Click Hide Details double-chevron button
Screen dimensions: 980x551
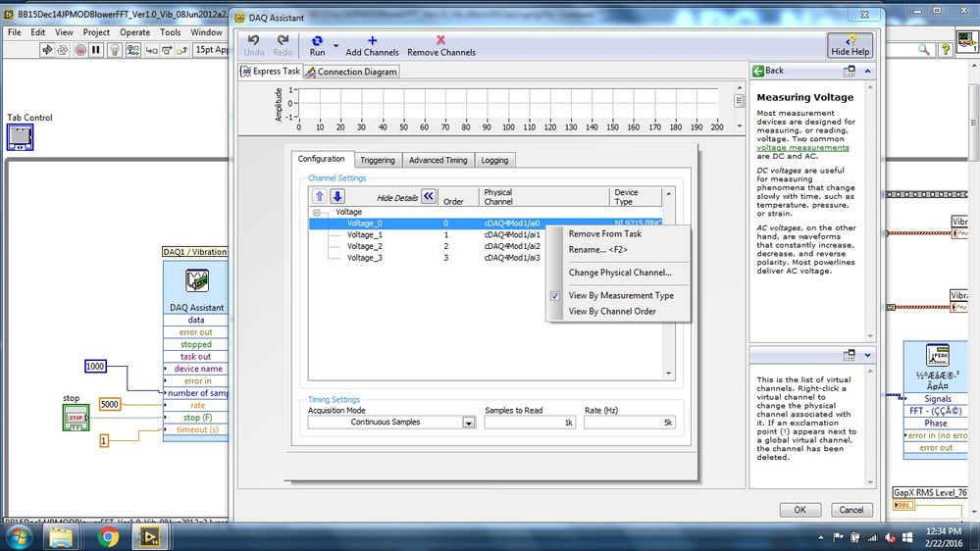[x=429, y=197]
